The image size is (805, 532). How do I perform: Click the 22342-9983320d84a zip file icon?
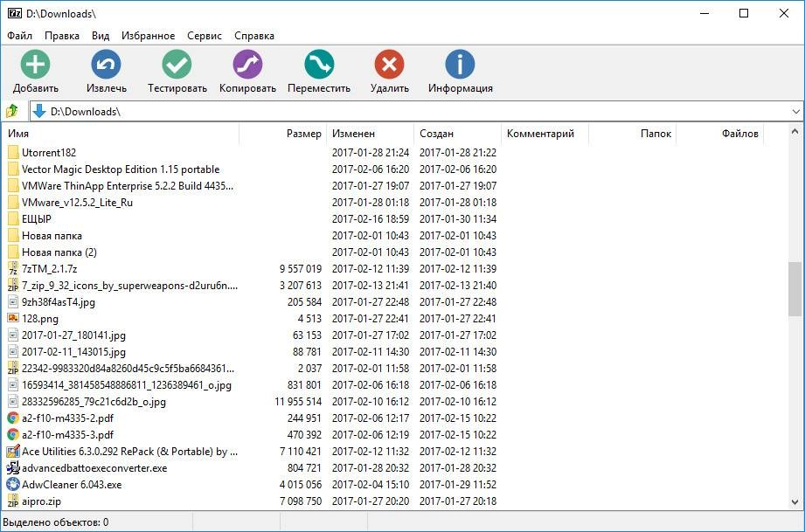13,369
